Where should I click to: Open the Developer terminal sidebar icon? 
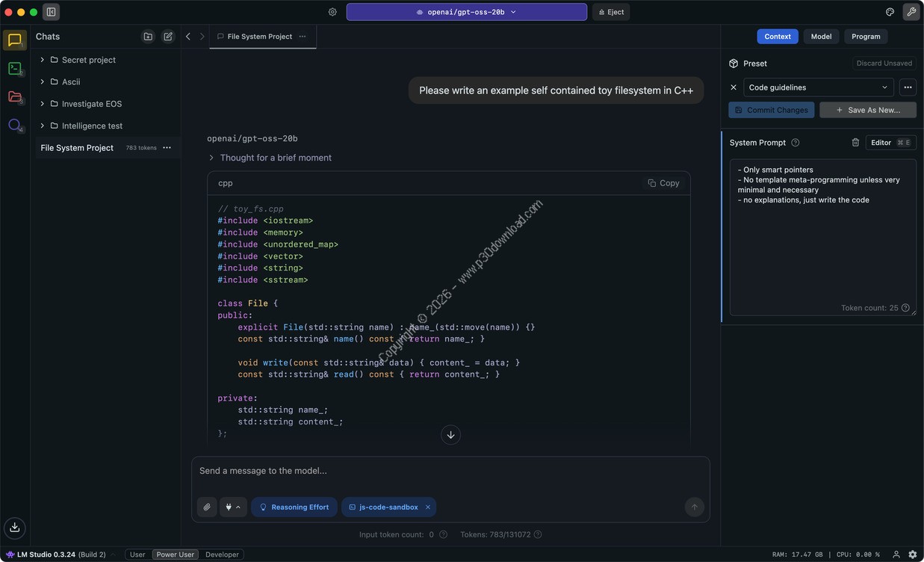15,69
